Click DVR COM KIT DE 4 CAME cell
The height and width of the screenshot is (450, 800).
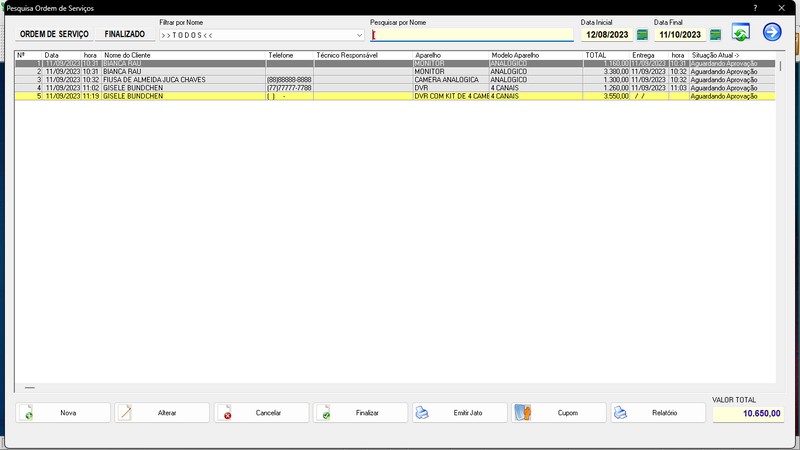[451, 96]
